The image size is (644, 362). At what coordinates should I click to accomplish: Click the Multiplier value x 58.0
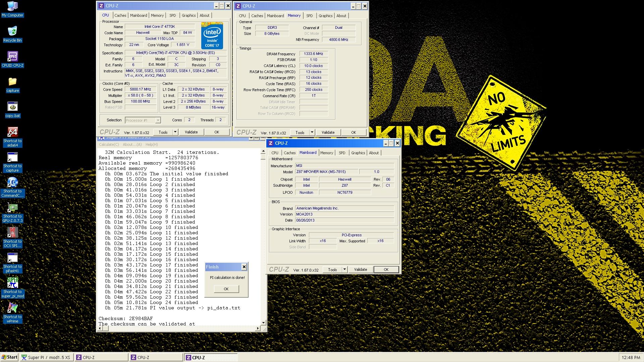click(x=141, y=96)
